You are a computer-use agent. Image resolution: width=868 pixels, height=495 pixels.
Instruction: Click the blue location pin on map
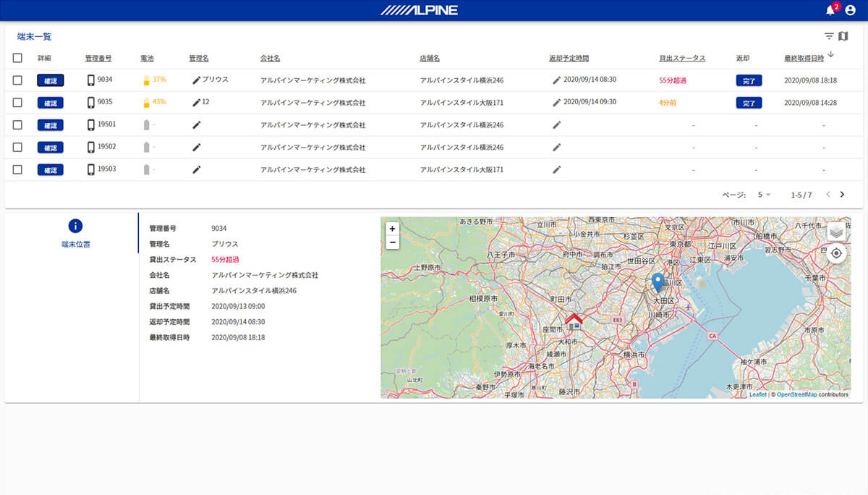pos(658,282)
